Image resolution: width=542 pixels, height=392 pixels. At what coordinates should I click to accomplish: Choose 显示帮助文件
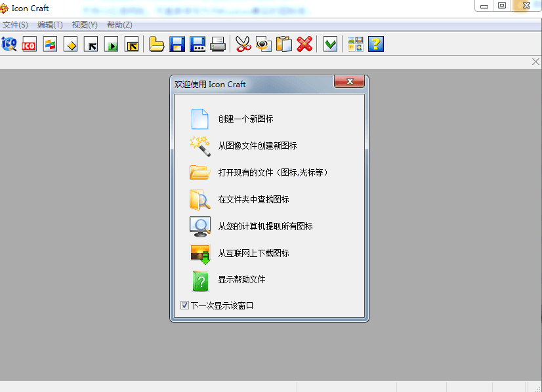click(x=241, y=279)
